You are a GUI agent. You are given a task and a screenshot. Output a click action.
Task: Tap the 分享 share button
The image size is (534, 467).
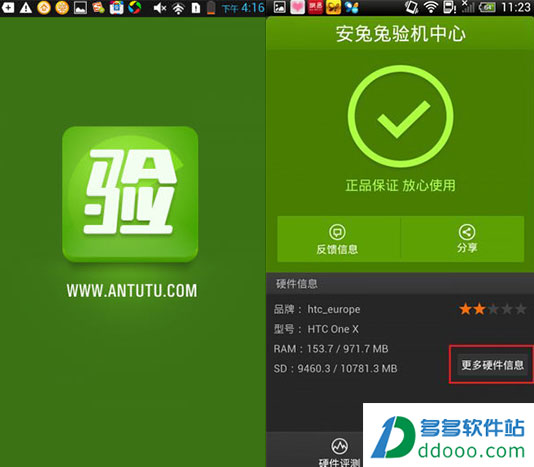coord(463,239)
